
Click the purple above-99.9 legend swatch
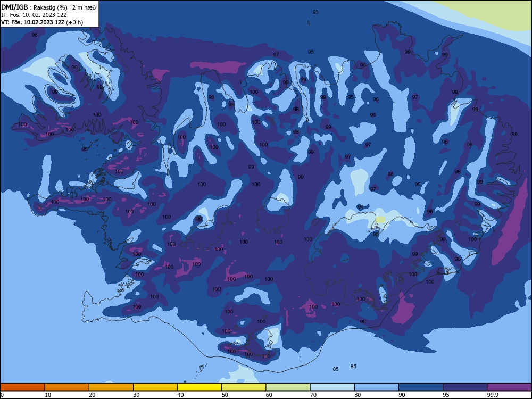[509, 387]
